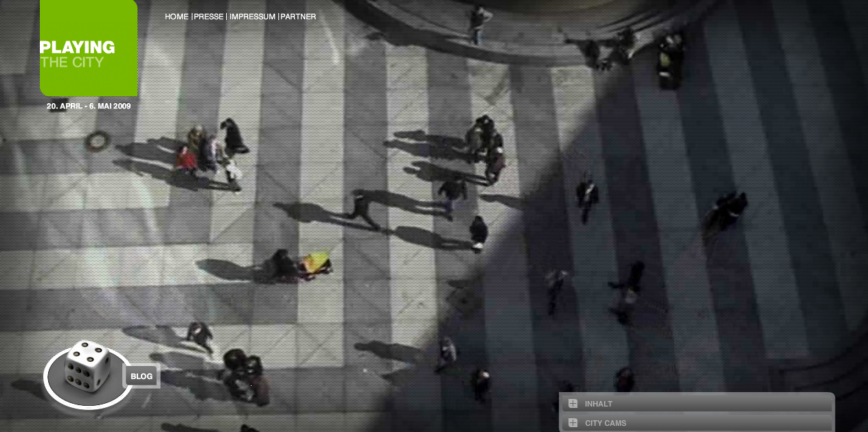Screen dimensions: 868x432
Task: Select PARTNER in the top navigation
Action: point(298,17)
